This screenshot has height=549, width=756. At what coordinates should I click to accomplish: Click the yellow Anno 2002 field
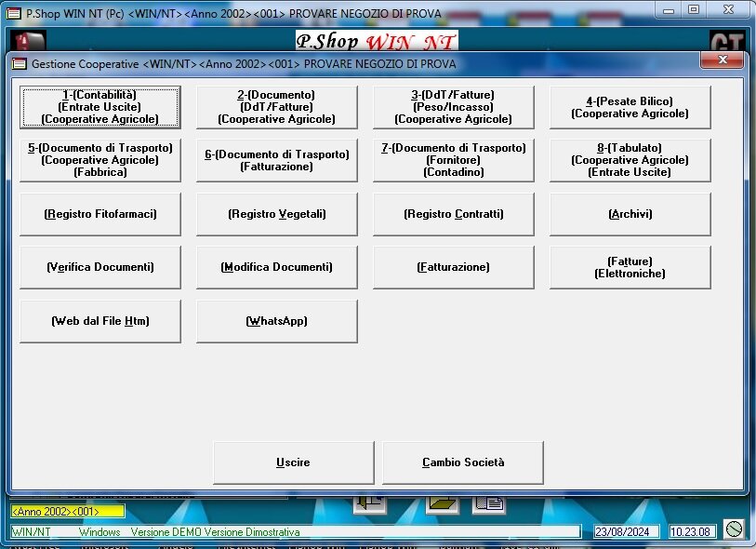click(67, 512)
